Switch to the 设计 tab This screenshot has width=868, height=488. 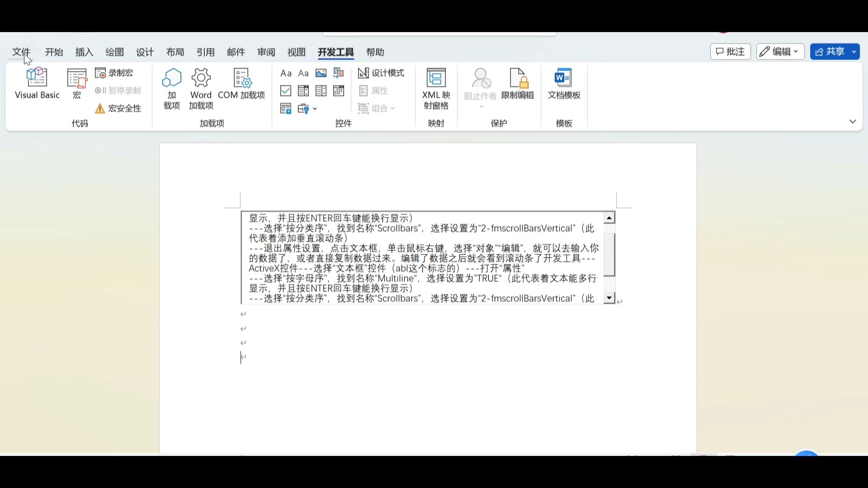(145, 52)
